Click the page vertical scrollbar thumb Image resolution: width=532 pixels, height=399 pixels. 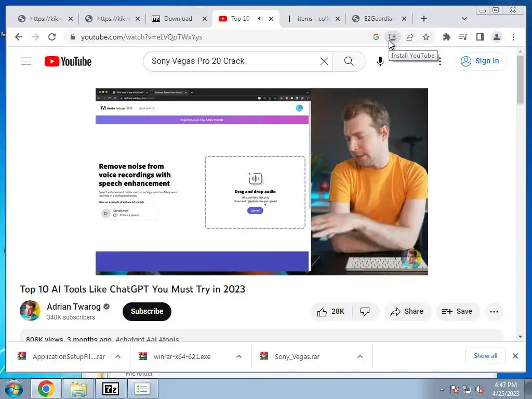521,79
